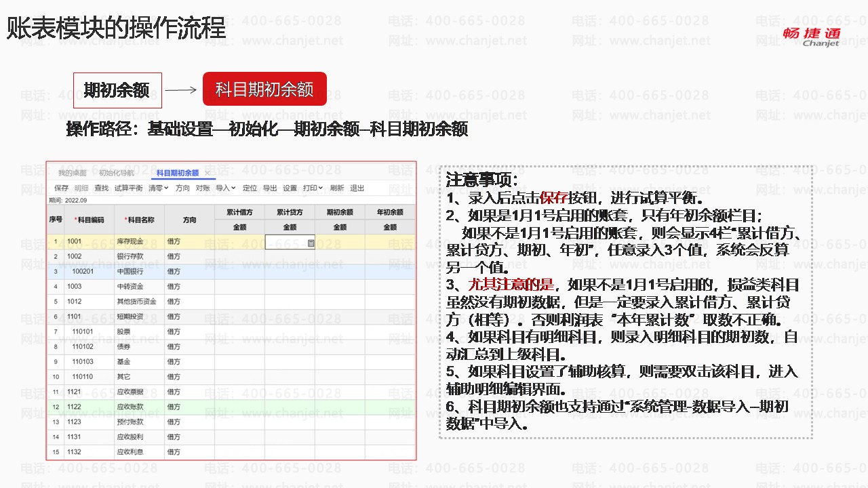This screenshot has height=488, width=868.
Task: Click 借方 in the 银行存款 row
Action: 174,257
